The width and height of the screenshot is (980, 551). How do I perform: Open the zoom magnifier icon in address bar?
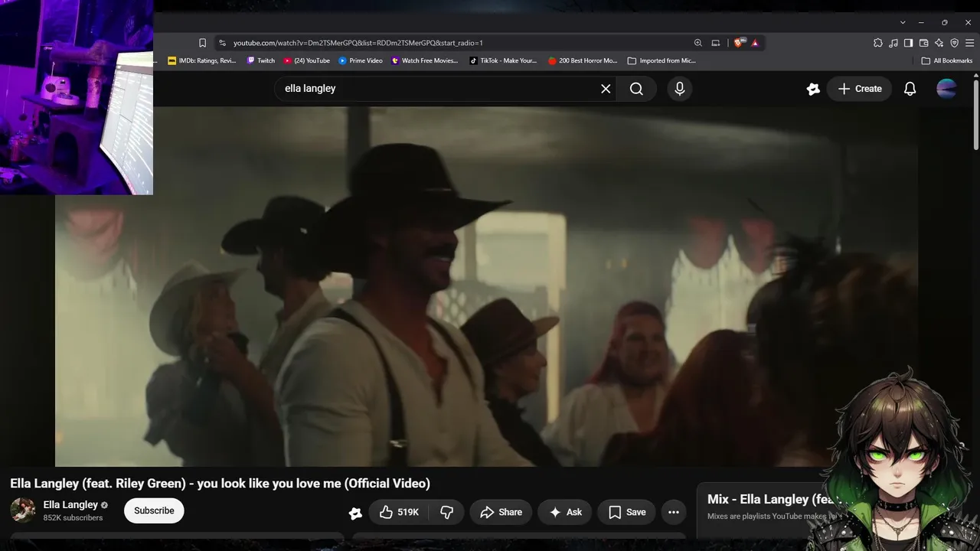(697, 43)
